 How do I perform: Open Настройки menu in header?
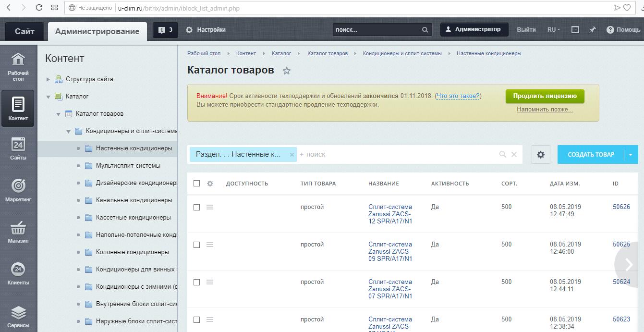coord(206,30)
